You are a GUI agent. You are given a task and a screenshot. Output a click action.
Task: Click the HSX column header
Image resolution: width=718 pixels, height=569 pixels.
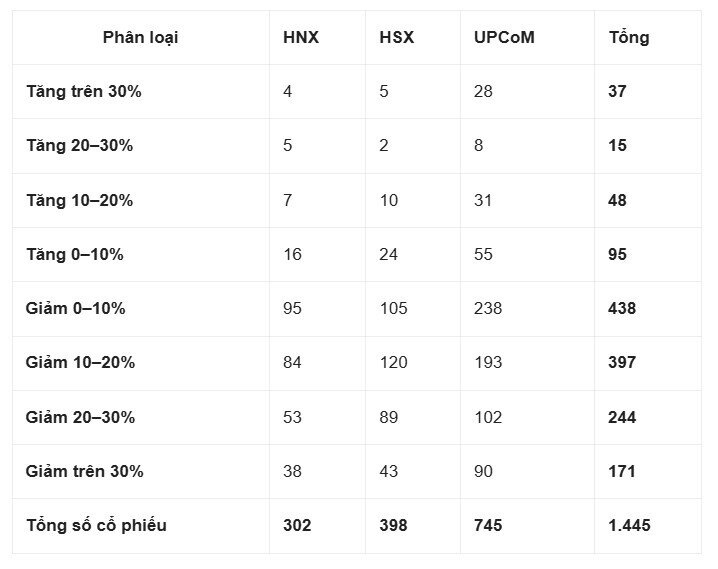coord(397,38)
